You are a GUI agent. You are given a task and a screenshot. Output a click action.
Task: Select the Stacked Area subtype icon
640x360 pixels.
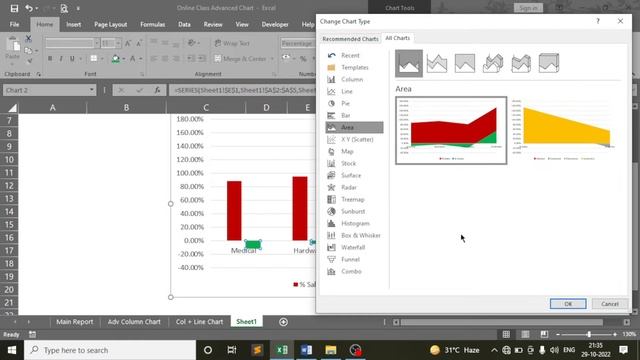(x=437, y=63)
